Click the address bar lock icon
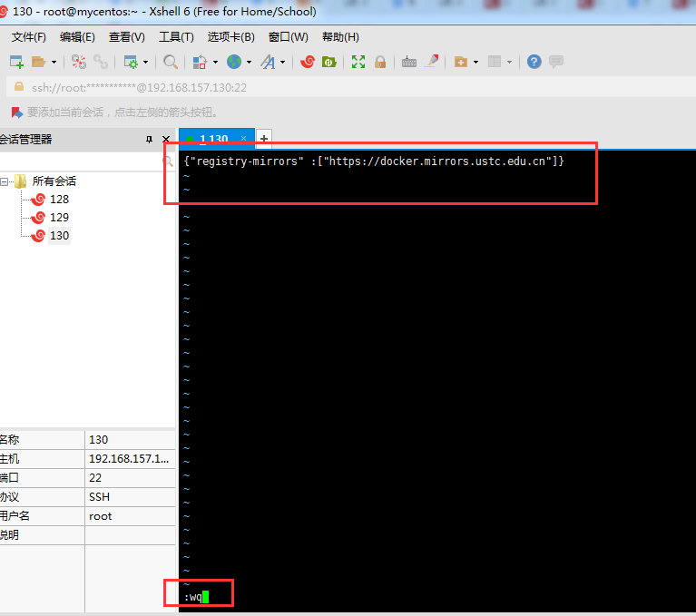The height and width of the screenshot is (616, 696). 19,86
